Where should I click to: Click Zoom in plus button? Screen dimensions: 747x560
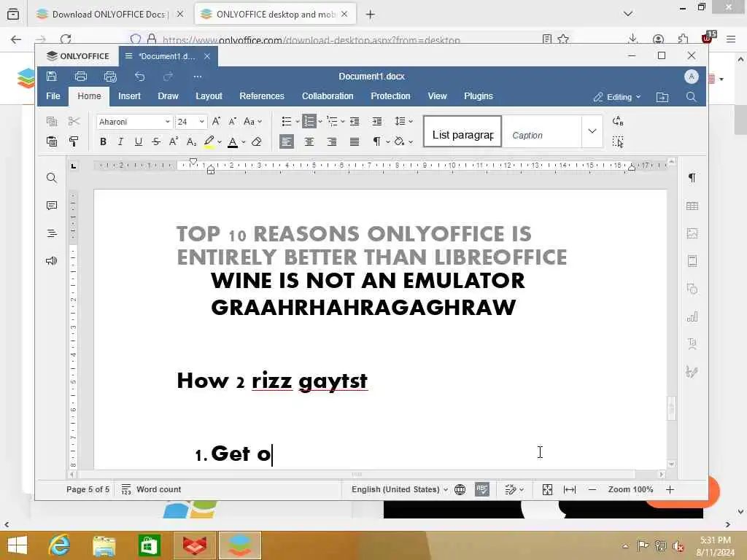670,489
